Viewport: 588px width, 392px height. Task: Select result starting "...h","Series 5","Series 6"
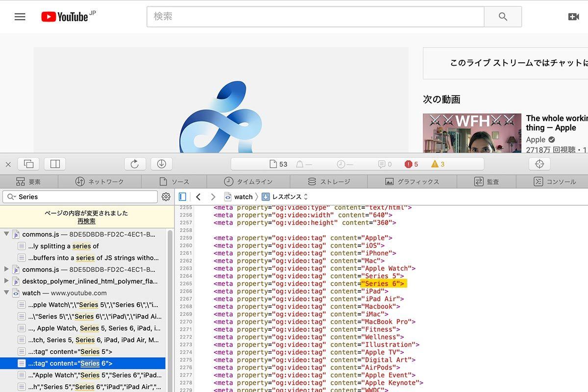[x=83, y=387]
